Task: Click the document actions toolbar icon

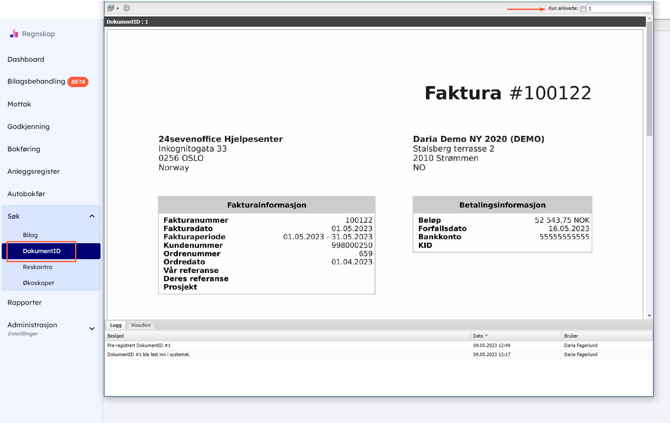Action: [111, 8]
